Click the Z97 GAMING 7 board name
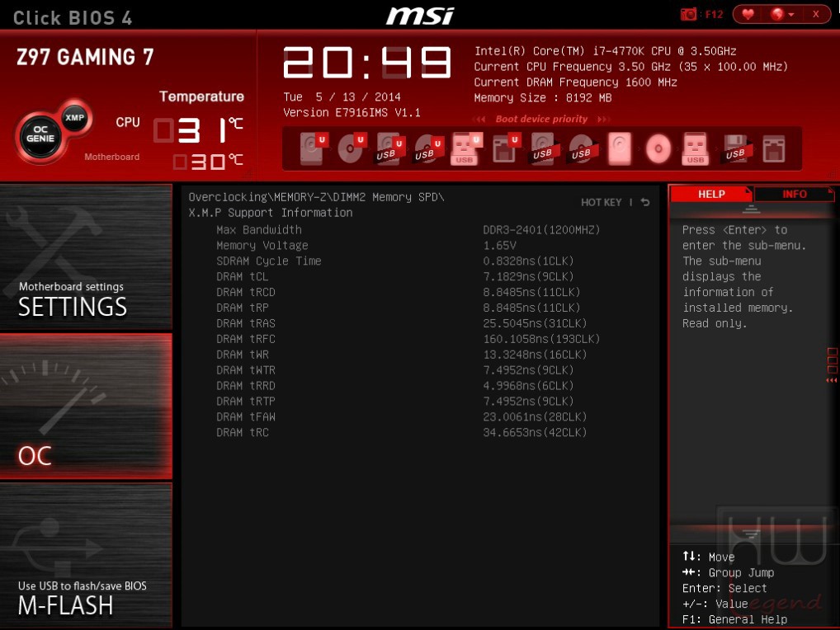Image resolution: width=840 pixels, height=630 pixels. tap(85, 57)
